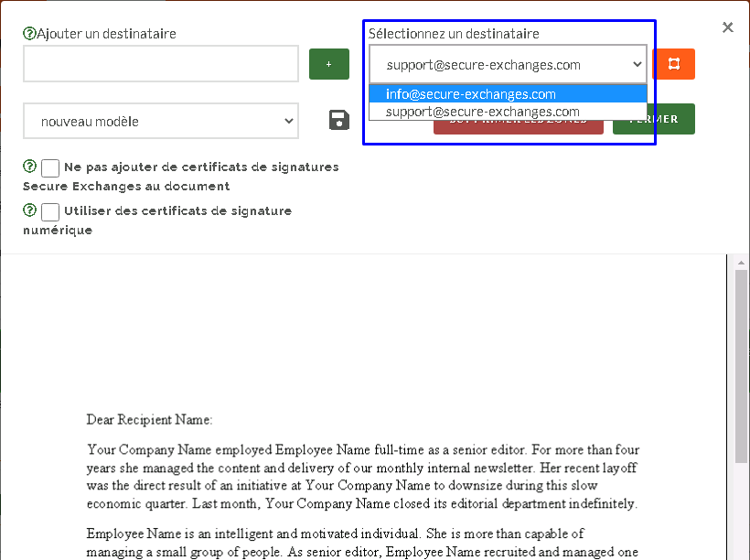Click the green FERMER button
750x560 pixels.
coord(653,119)
